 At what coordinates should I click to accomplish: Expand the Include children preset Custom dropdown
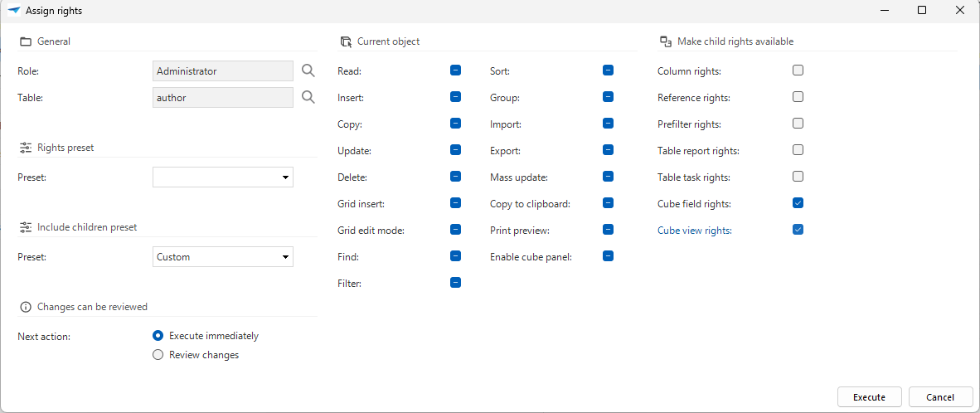point(223,257)
